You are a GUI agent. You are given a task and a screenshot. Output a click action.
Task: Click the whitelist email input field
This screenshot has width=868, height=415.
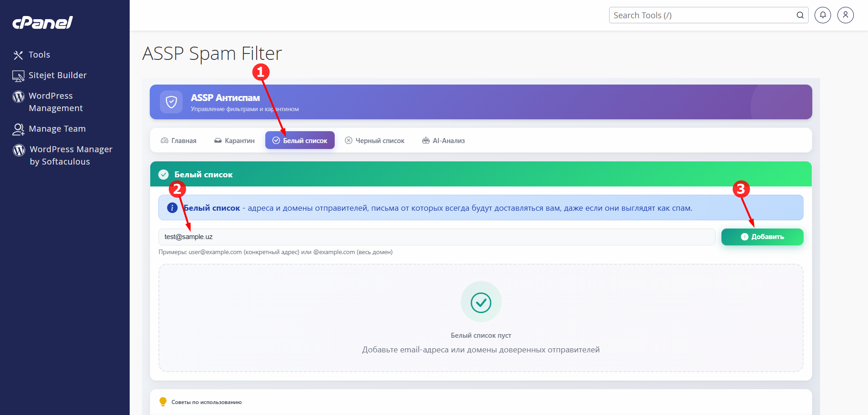point(437,237)
